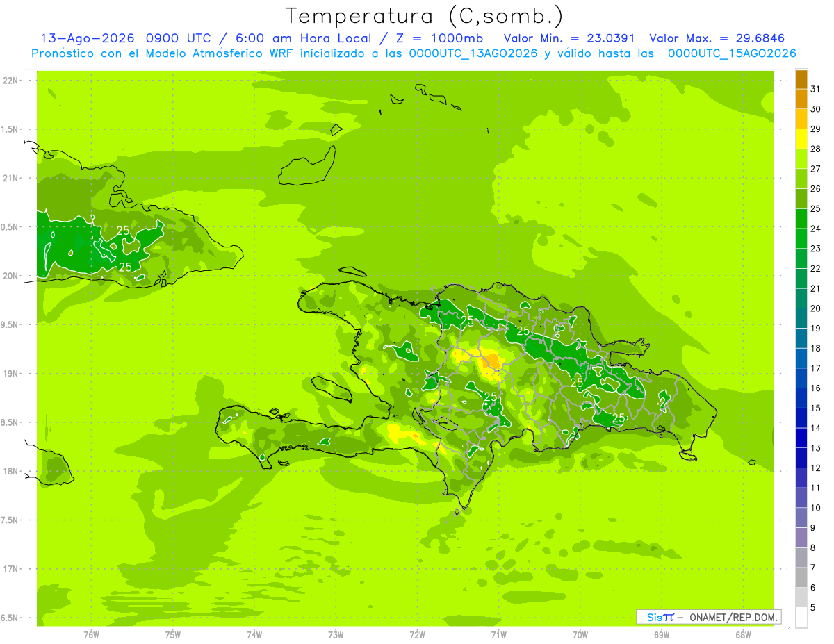The height and width of the screenshot is (644, 834).
Task: Click the 'ONAMET/REP.DOM.' credit label
Action: point(733,617)
